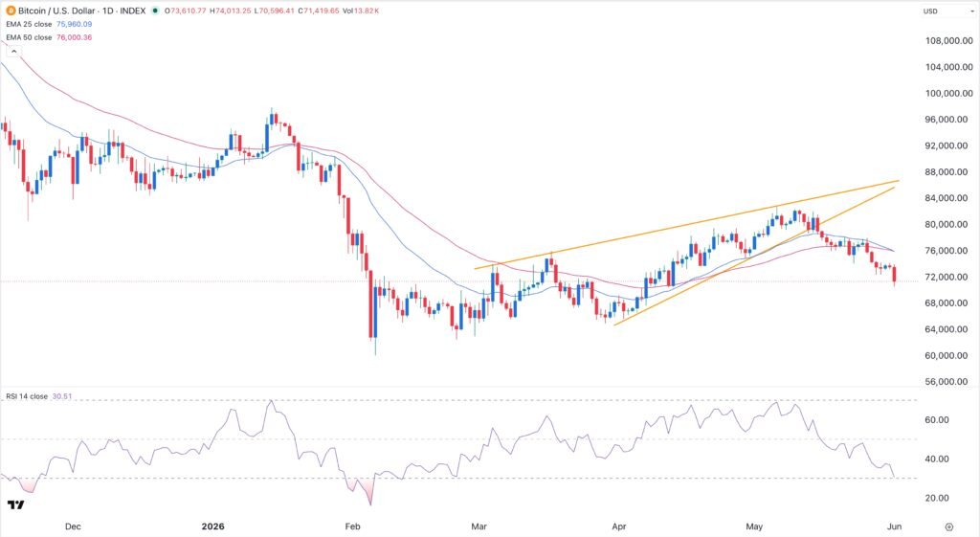Click the Apr label on time axis
This screenshot has height=537, width=980.
pyautogui.click(x=619, y=526)
